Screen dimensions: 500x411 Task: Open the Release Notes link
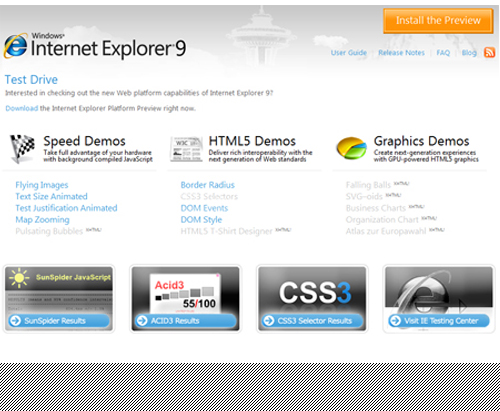pos(401,53)
